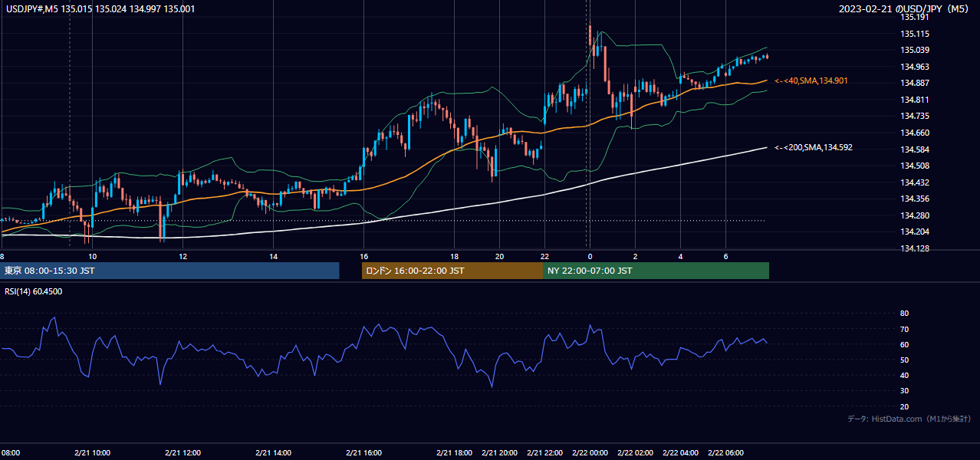Click RSI axis level 60
The width and height of the screenshot is (980, 460).
[905, 344]
